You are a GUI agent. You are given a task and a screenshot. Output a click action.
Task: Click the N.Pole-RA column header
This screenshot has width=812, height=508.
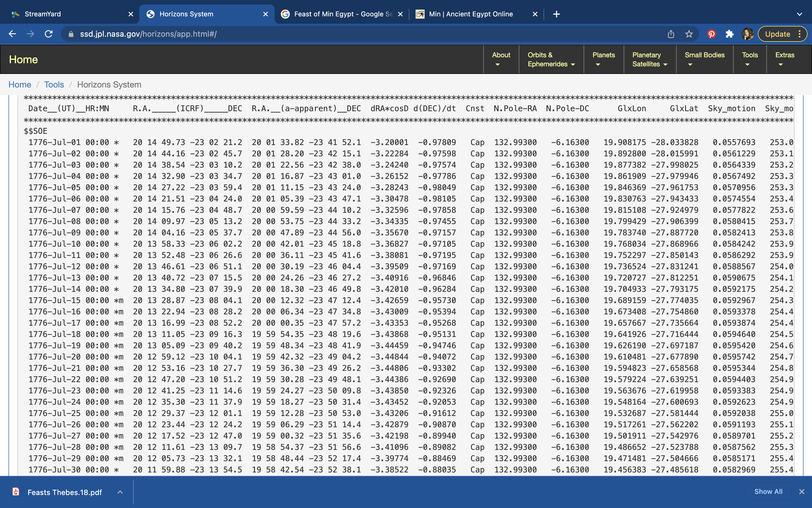515,109
